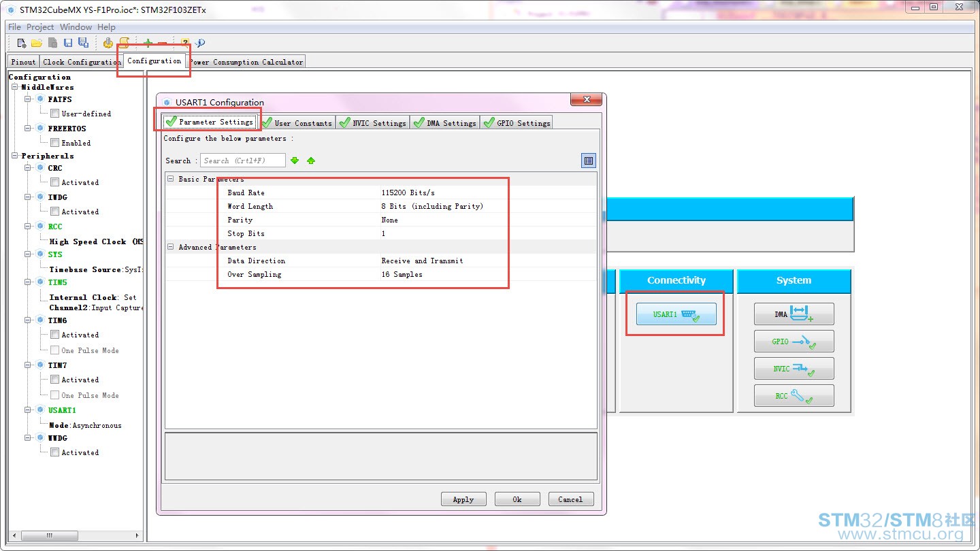Tick the TIM6 Activated checkbox
The width and height of the screenshot is (980, 551).
54,335
